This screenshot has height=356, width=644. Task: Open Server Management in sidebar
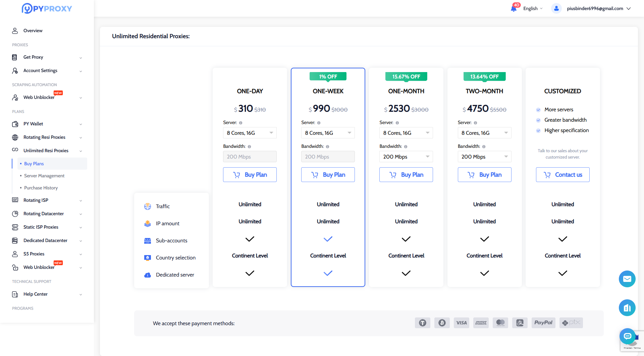coord(44,176)
